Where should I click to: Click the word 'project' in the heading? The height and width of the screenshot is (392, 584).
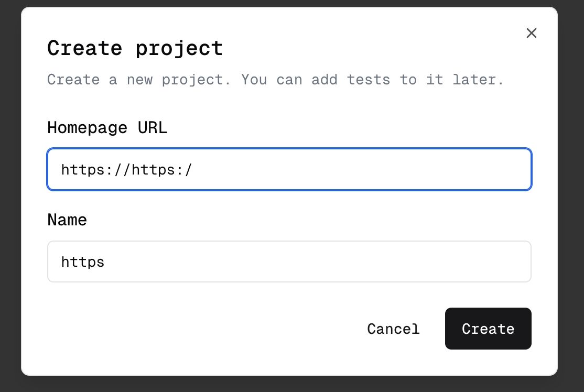point(179,48)
